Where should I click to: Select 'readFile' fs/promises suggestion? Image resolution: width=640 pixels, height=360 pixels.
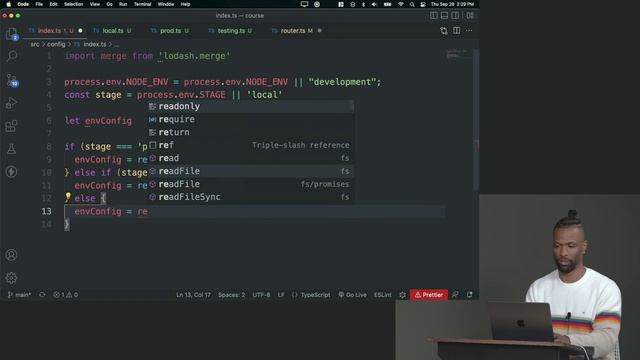(x=250, y=184)
